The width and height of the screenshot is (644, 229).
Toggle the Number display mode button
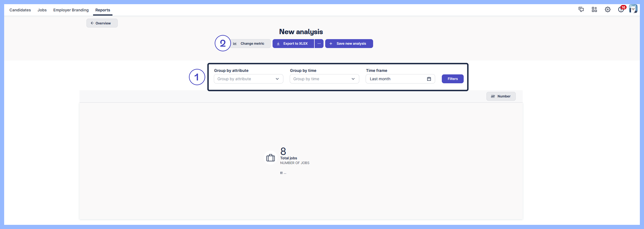pyautogui.click(x=501, y=96)
